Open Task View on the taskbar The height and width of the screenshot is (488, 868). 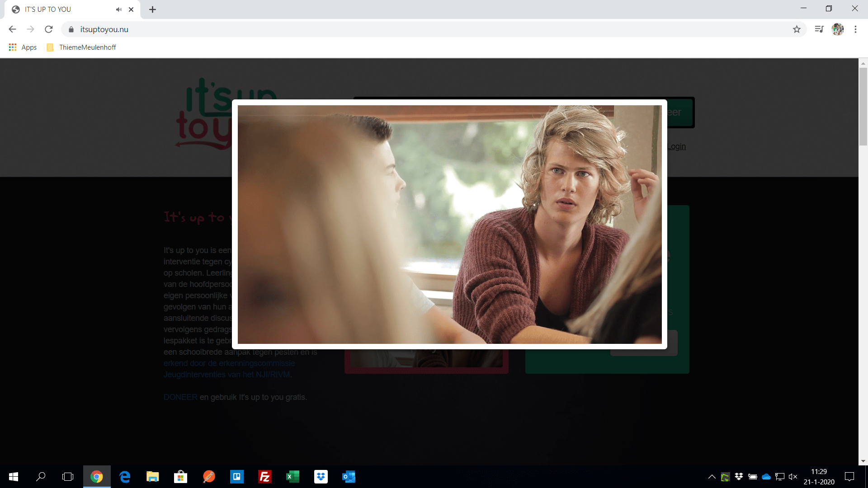68,477
